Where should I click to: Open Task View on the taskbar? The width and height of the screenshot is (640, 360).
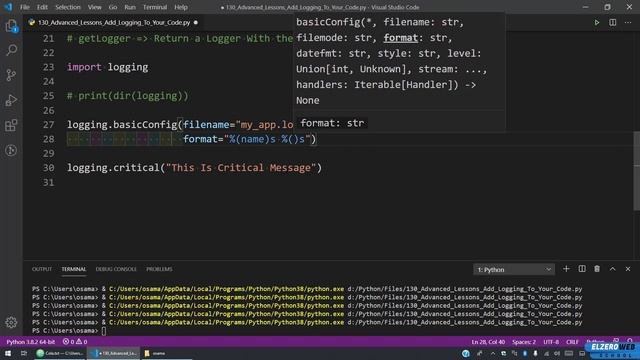click(24, 353)
